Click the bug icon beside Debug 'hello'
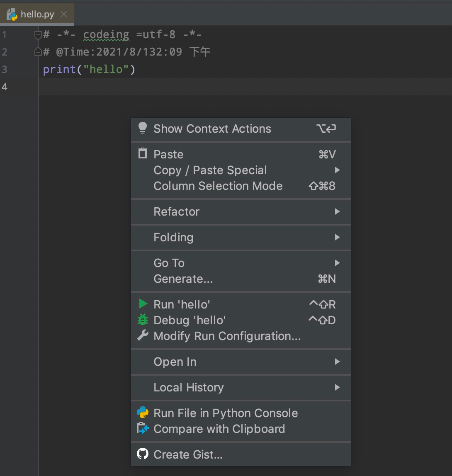 [143, 320]
